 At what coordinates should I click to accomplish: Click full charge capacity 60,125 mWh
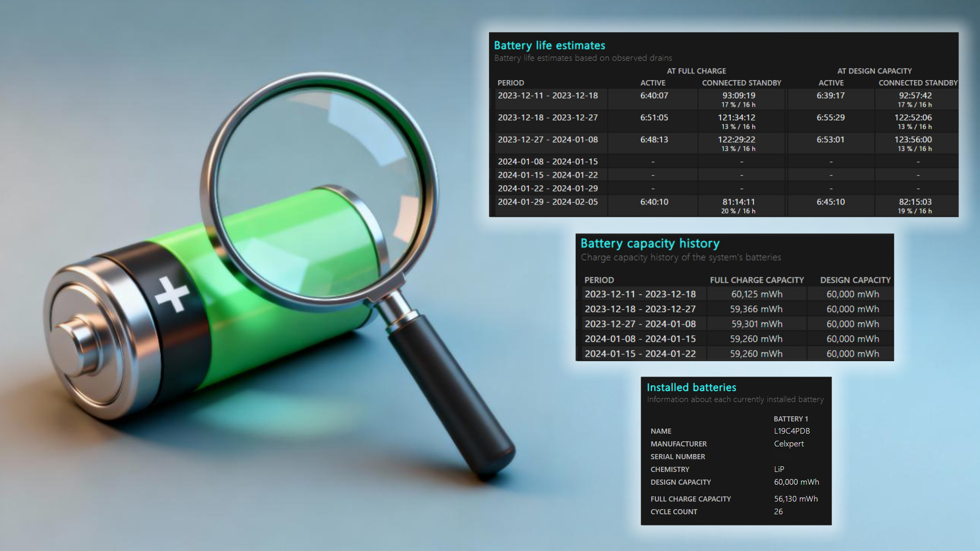(756, 294)
